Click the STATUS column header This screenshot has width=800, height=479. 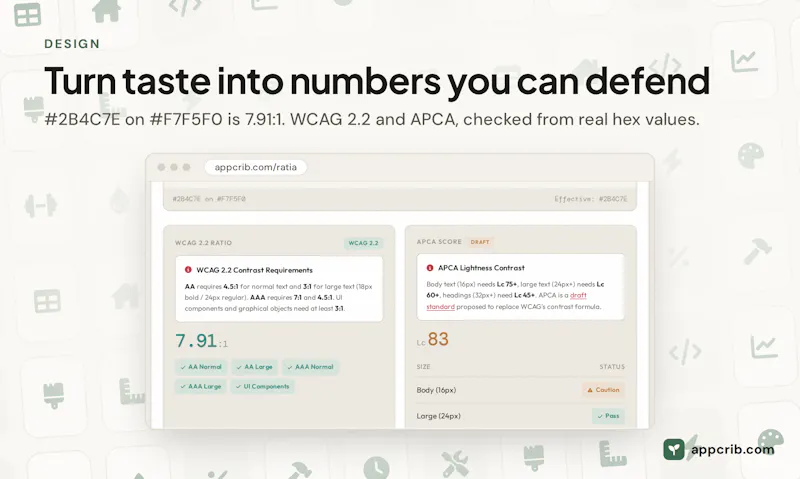coord(612,367)
